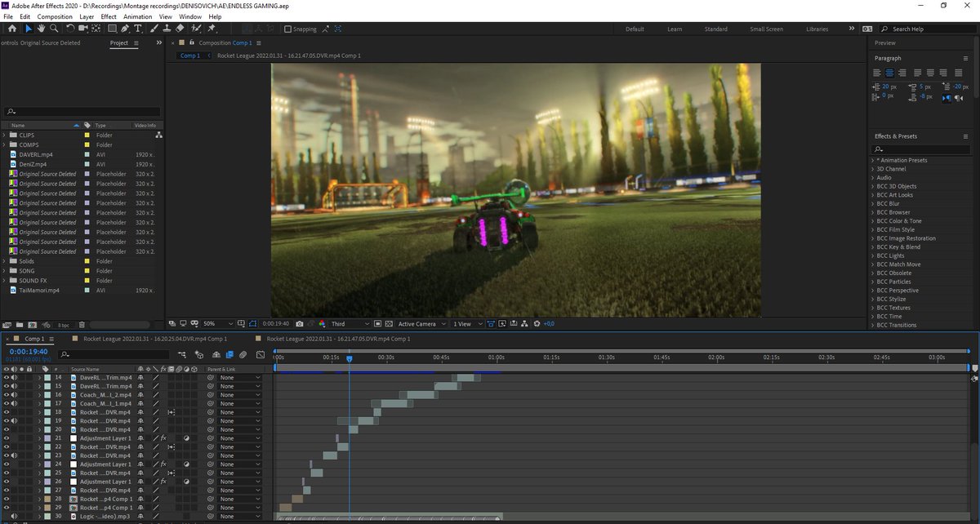The height and width of the screenshot is (524, 980).
Task: Toggle Motion Blur enable button in timeline
Action: (x=243, y=354)
